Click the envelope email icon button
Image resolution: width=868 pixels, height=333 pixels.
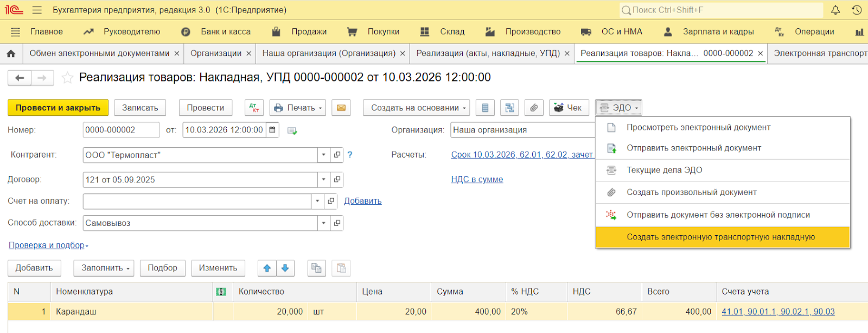tap(341, 108)
